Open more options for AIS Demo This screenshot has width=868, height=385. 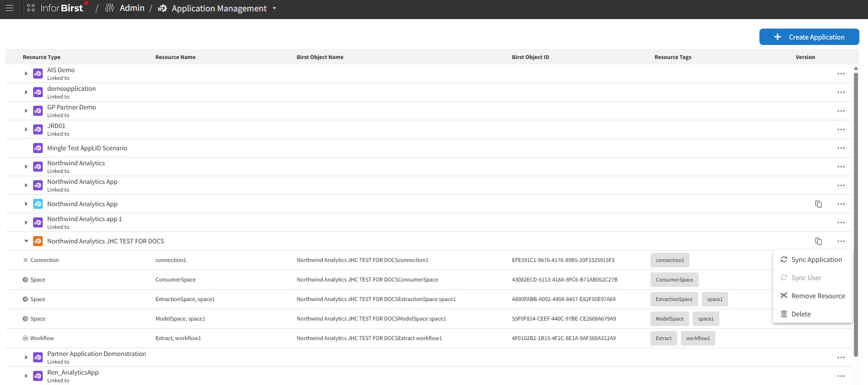[x=841, y=74]
